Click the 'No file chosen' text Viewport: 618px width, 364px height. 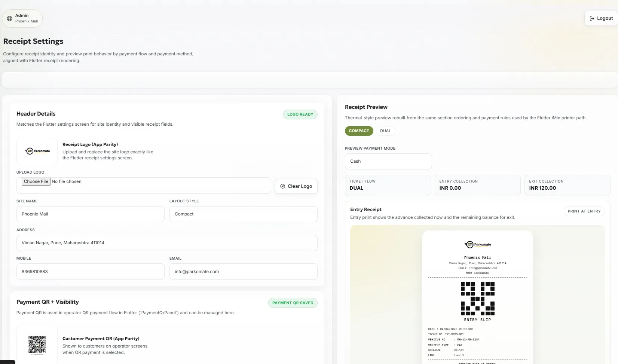[67, 181]
